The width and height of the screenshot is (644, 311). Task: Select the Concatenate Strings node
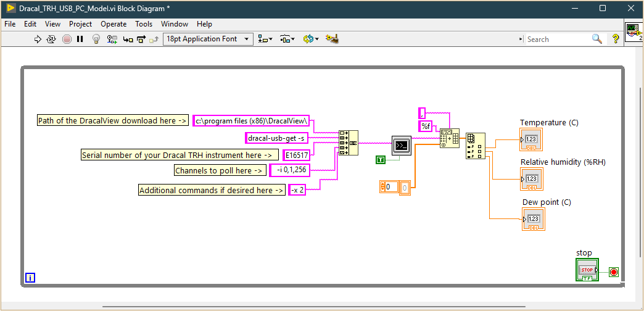(349, 143)
